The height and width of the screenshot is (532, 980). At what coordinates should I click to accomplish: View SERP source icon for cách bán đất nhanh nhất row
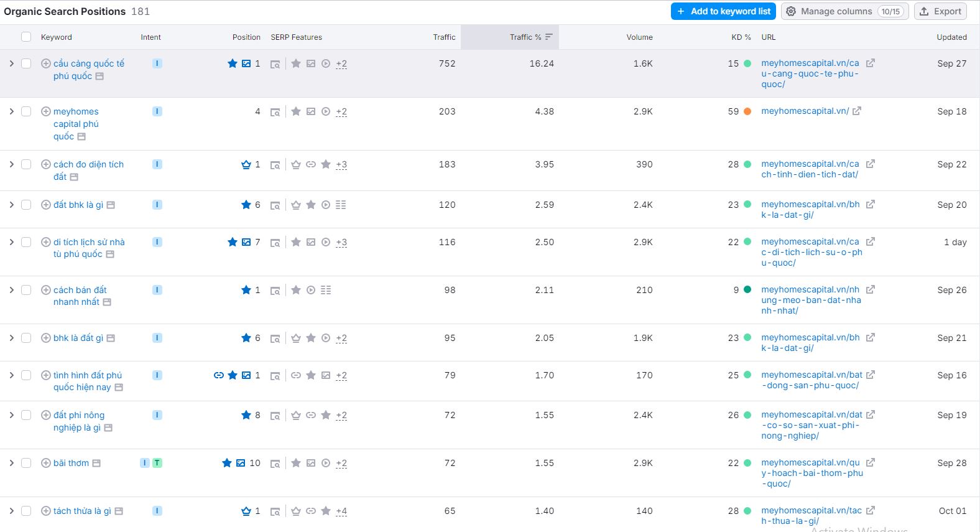click(x=275, y=291)
